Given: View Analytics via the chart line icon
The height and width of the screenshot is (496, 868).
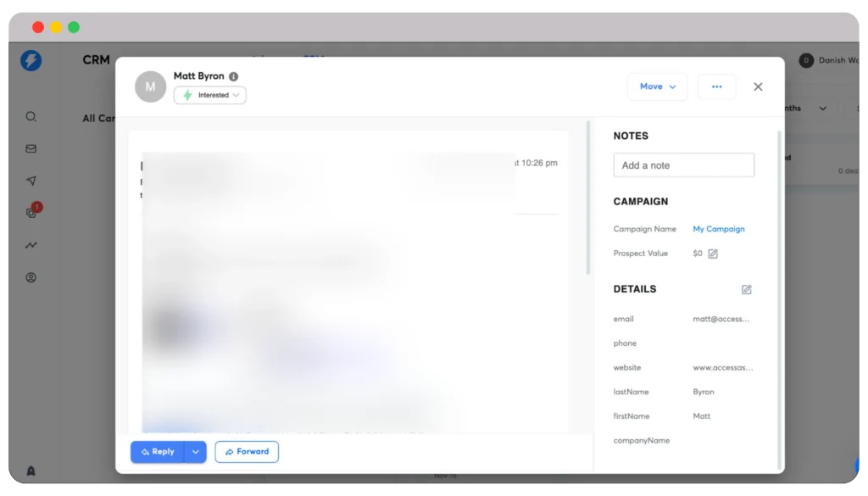Looking at the screenshot, I should coord(31,245).
